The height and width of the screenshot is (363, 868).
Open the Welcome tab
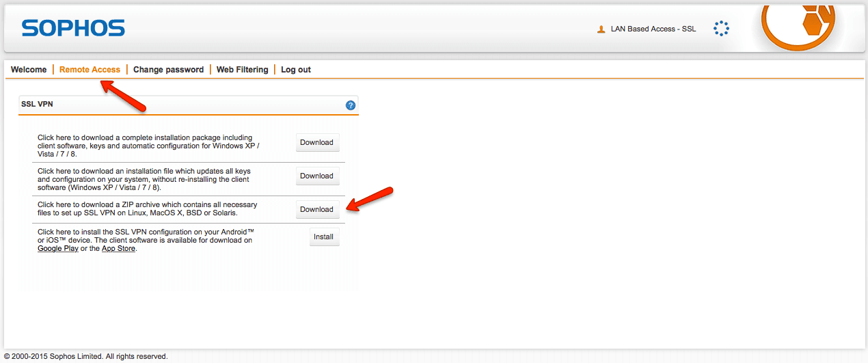click(x=29, y=70)
